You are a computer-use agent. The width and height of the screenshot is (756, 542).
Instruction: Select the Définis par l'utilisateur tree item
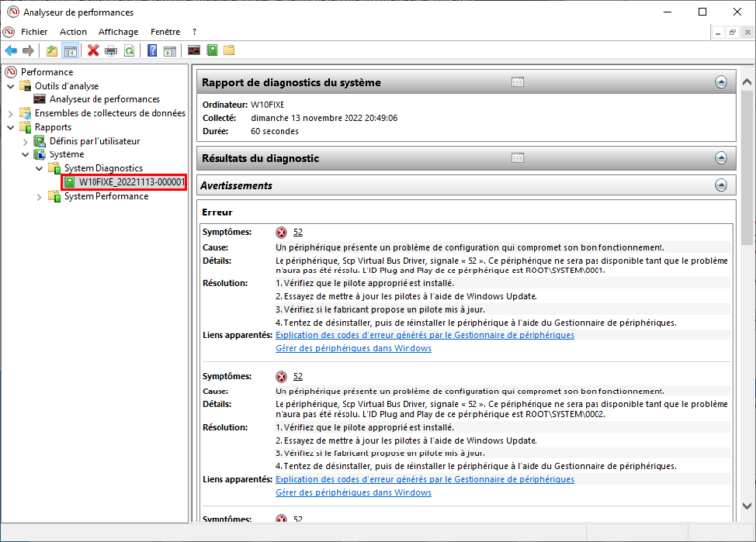coord(94,141)
